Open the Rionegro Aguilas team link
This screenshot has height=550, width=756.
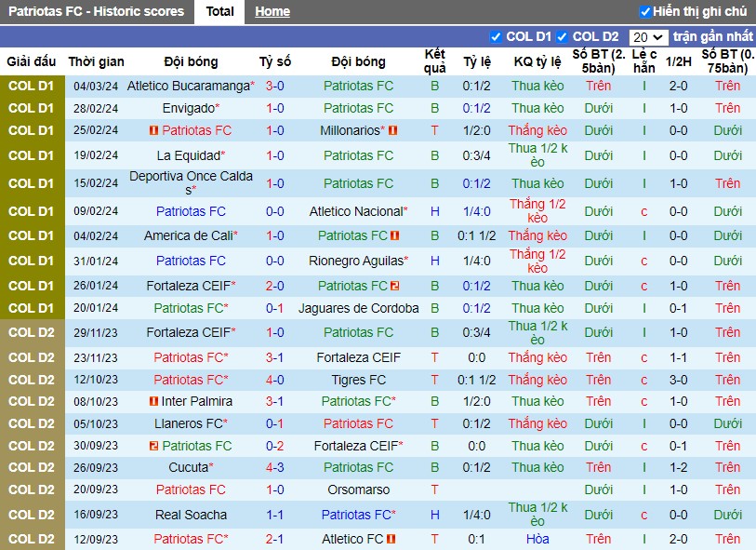356,261
